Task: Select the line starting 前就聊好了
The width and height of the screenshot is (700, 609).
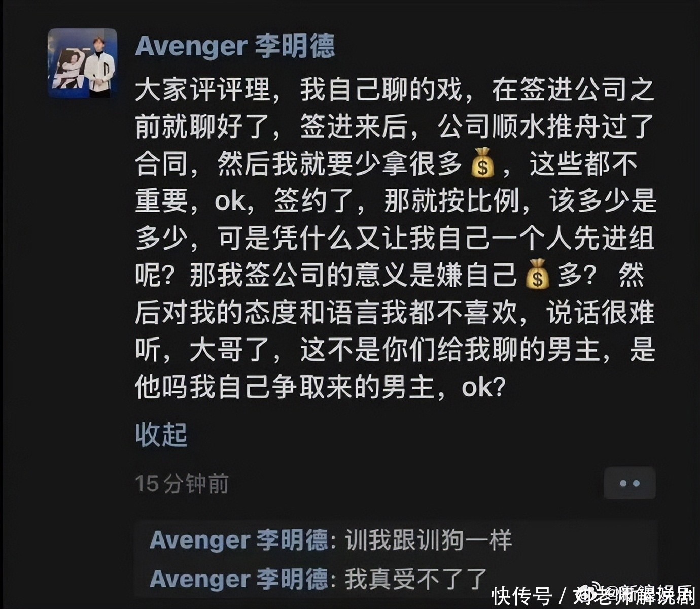Action: (395, 127)
